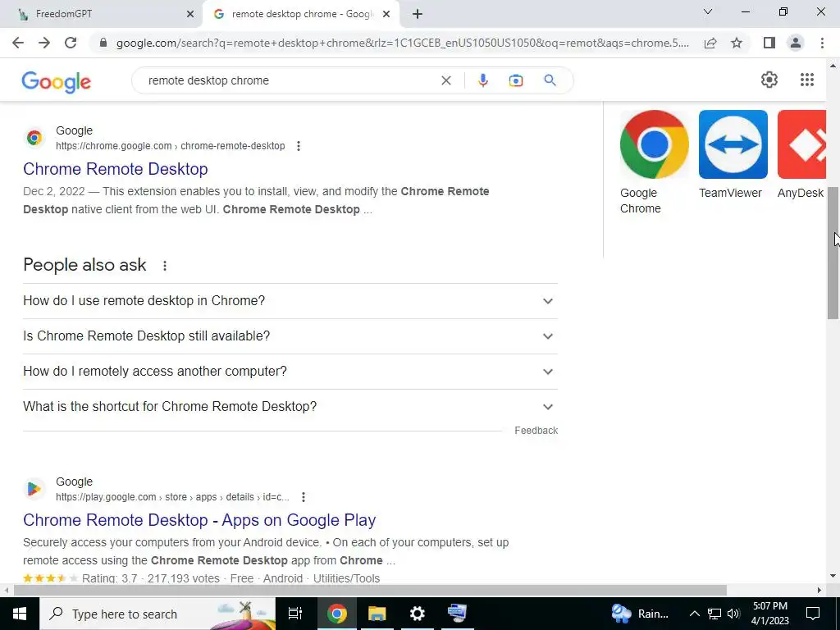Click the Google logo
Image resolution: width=840 pixels, height=630 pixels.
pos(57,82)
